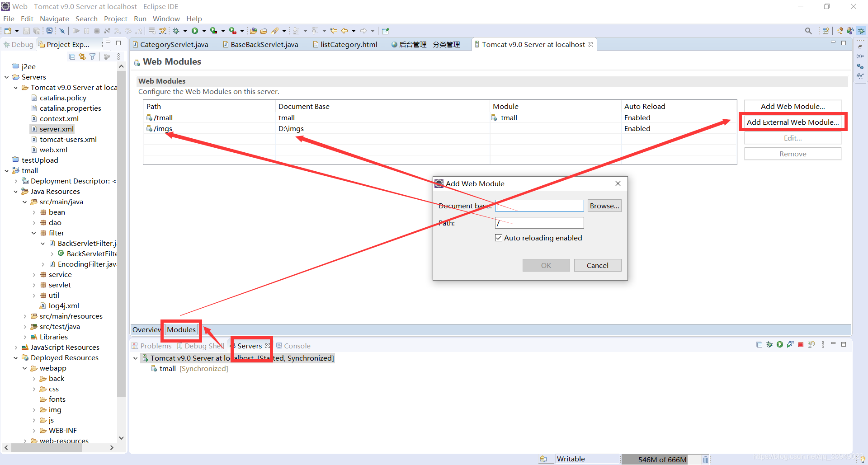This screenshot has height=465, width=868.
Task: Click the Add Web Module... button
Action: (x=793, y=106)
